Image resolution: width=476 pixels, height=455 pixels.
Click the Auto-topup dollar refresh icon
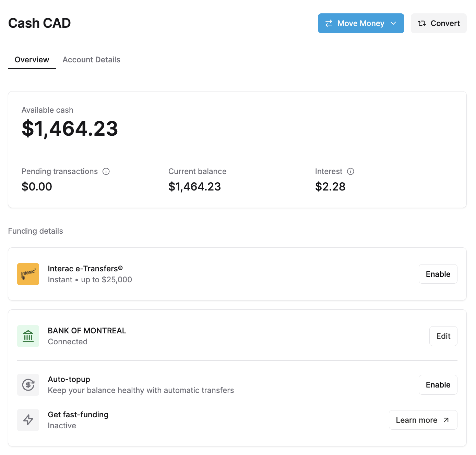click(x=28, y=385)
